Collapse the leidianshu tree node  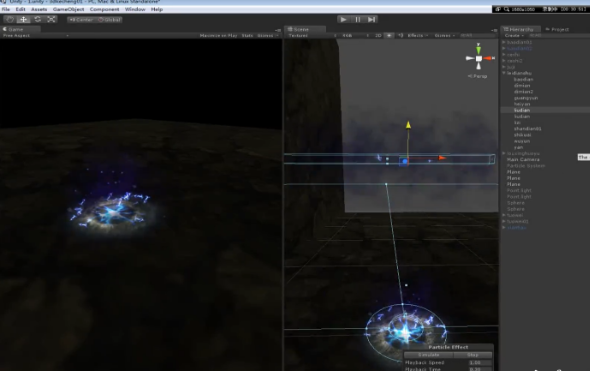pyautogui.click(x=504, y=73)
